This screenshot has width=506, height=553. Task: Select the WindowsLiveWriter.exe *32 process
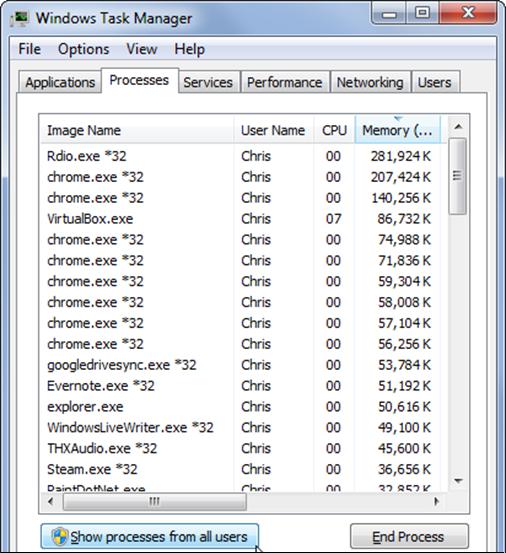click(240, 427)
